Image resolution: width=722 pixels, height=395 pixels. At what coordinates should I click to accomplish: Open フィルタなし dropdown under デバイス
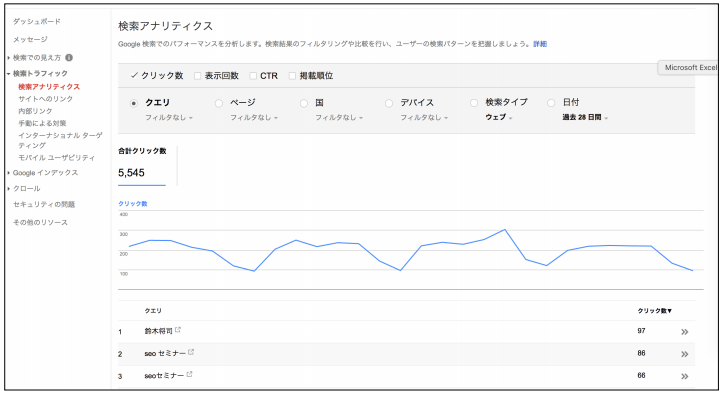pos(424,117)
